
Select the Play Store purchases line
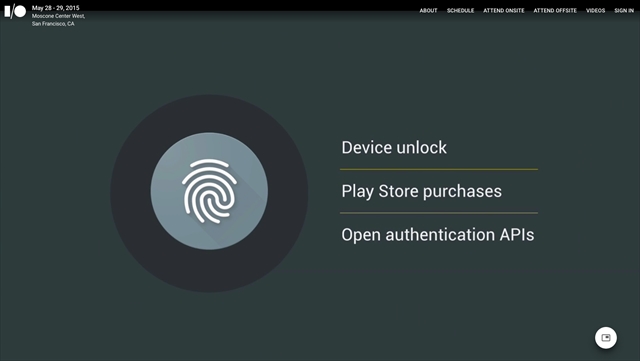click(x=421, y=192)
